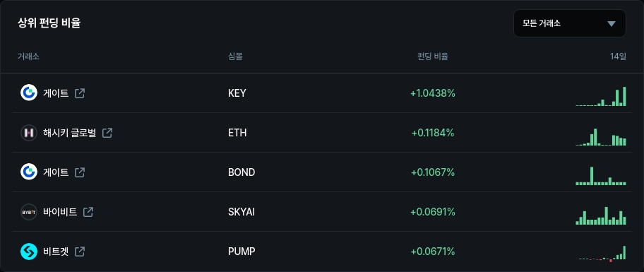Expand dropdown using the triangle arrow
The image size is (644, 272).
click(x=612, y=24)
